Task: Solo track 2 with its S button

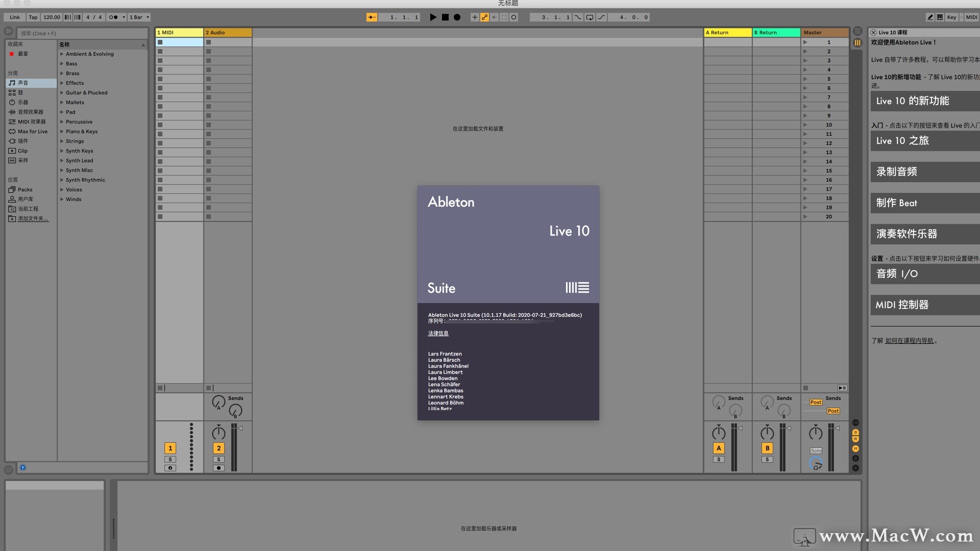Action: pos(218,459)
